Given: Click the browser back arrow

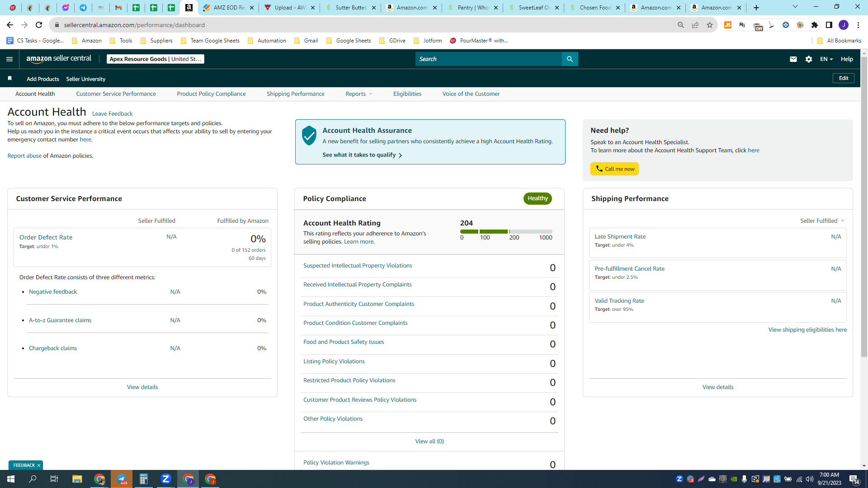Looking at the screenshot, I should [10, 25].
